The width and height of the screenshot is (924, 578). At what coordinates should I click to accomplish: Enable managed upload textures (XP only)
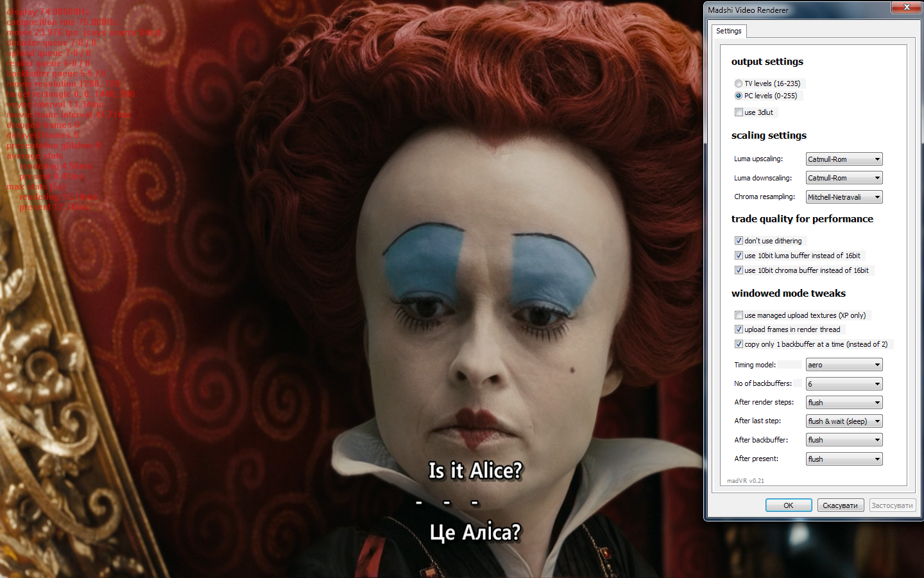[x=739, y=315]
